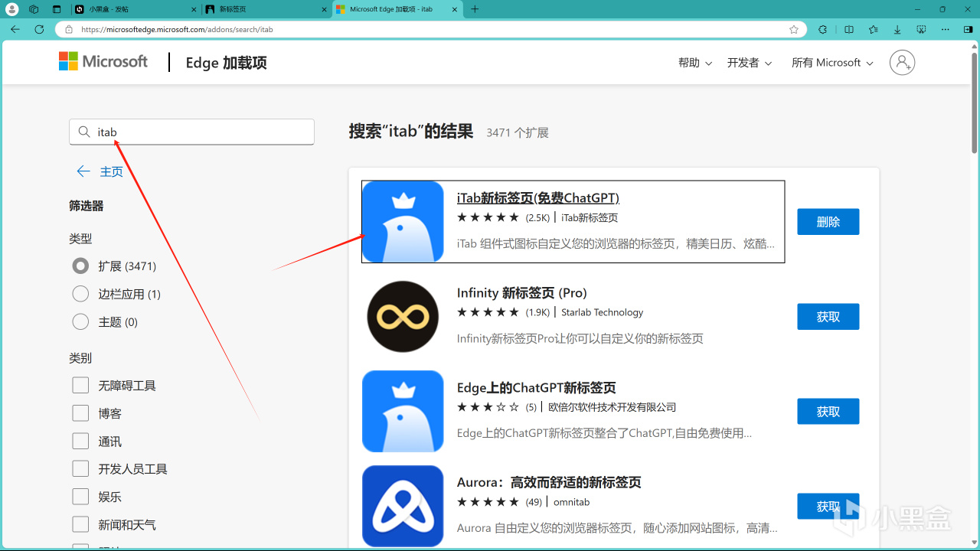
Task: Open a new browser tab
Action: (x=475, y=9)
